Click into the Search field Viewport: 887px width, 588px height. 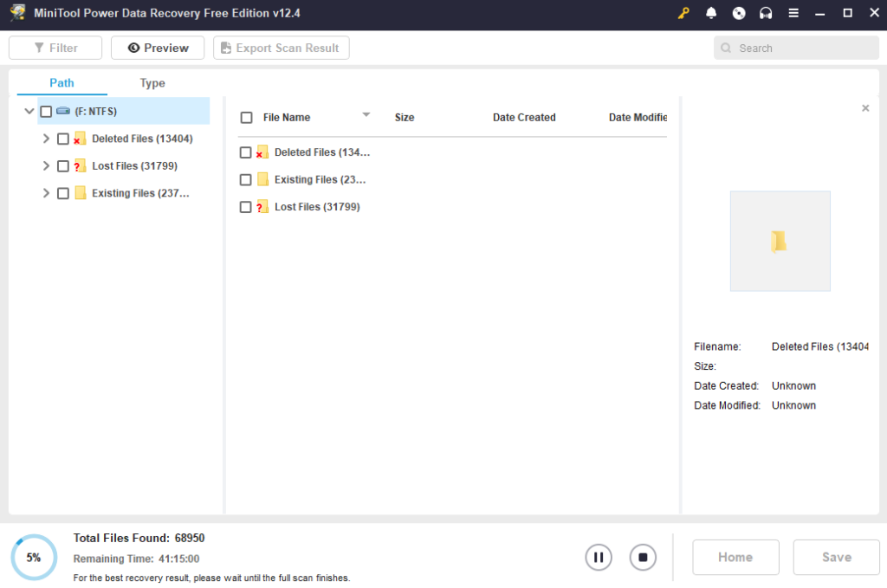click(797, 48)
